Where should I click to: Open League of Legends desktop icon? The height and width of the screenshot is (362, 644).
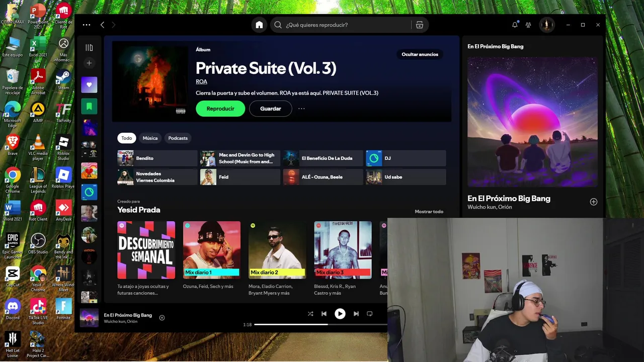38,180
